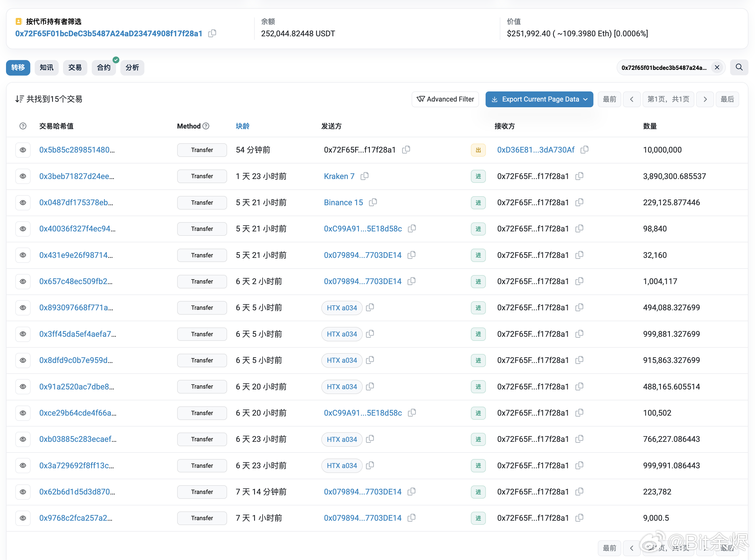Click the close X icon on address filter
Screen dimensions: 755x560
718,67
